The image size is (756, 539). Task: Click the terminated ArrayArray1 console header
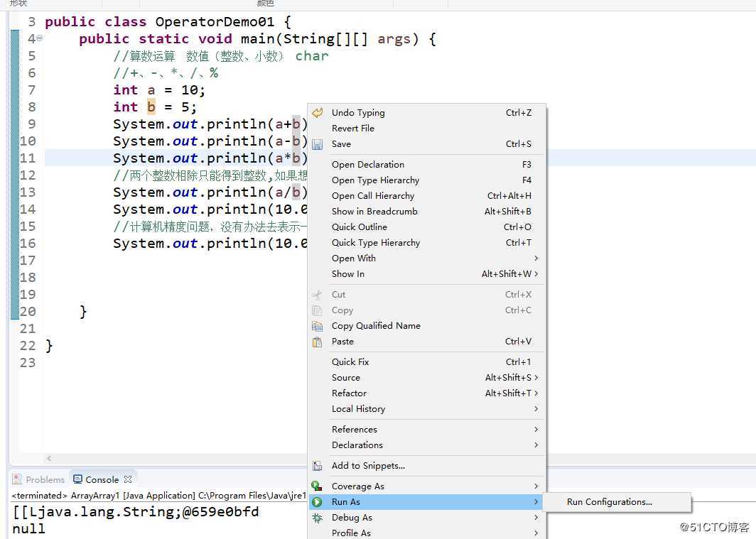(159, 495)
